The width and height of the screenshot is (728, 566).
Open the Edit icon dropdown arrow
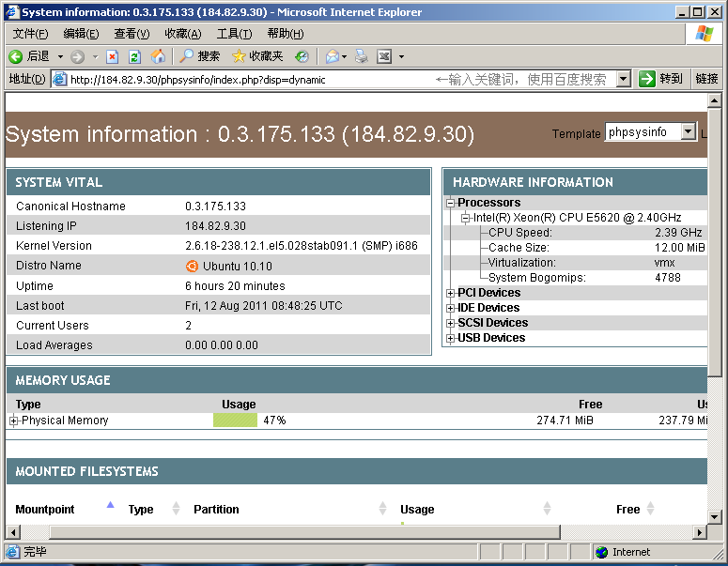pos(402,56)
